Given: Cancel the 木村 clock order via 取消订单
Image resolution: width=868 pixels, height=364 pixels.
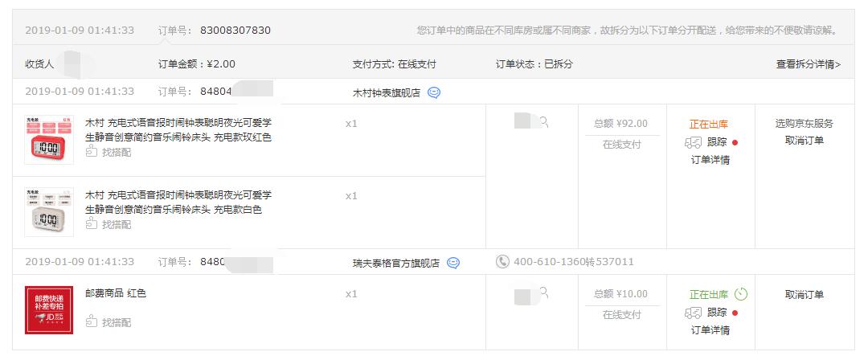Looking at the screenshot, I should [x=805, y=141].
